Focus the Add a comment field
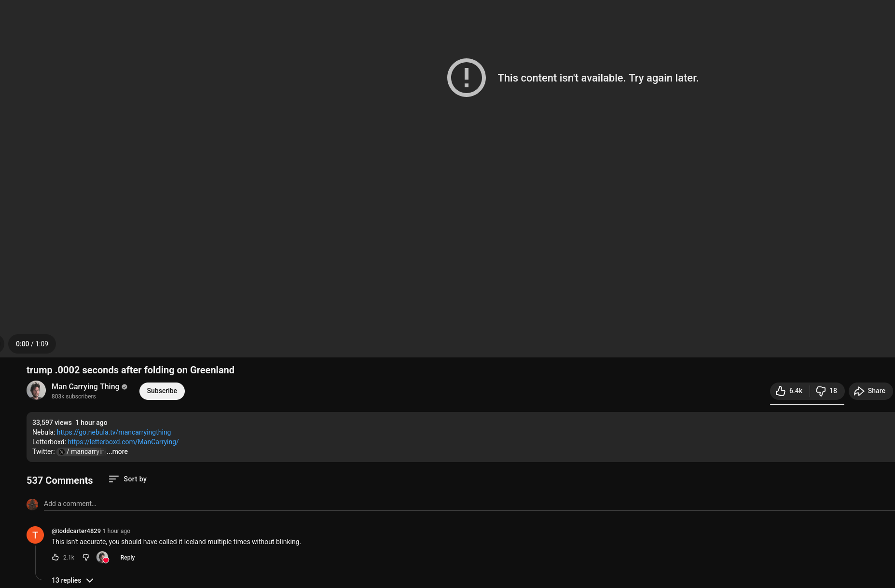 469,504
